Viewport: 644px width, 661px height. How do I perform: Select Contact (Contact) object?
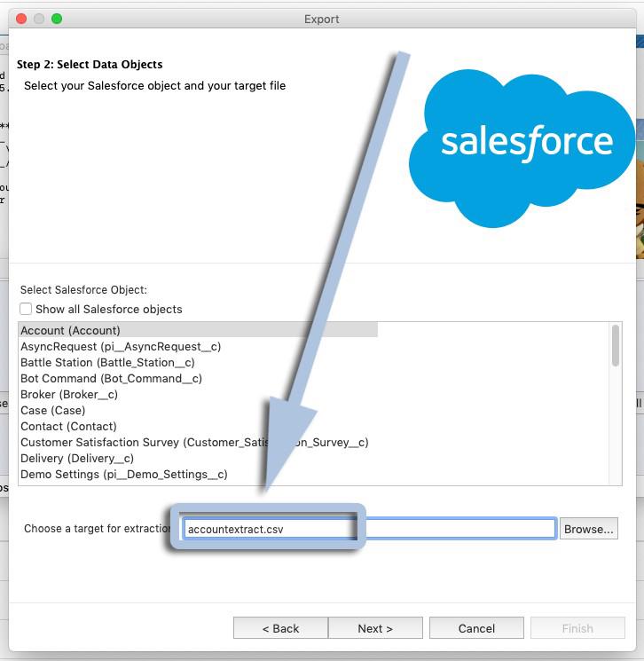pos(68,427)
